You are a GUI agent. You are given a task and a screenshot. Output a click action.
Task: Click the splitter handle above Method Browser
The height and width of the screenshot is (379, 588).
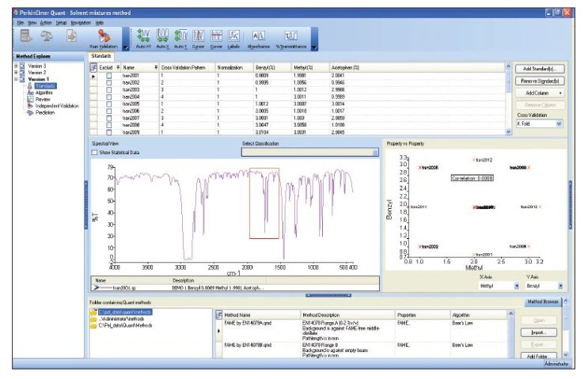pyautogui.click(x=328, y=295)
